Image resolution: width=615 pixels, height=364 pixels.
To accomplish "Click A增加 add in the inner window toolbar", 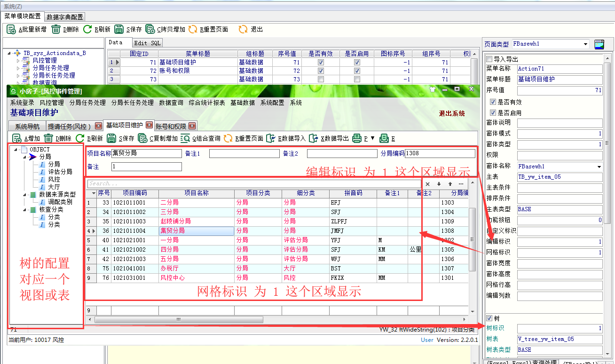I will [x=26, y=138].
